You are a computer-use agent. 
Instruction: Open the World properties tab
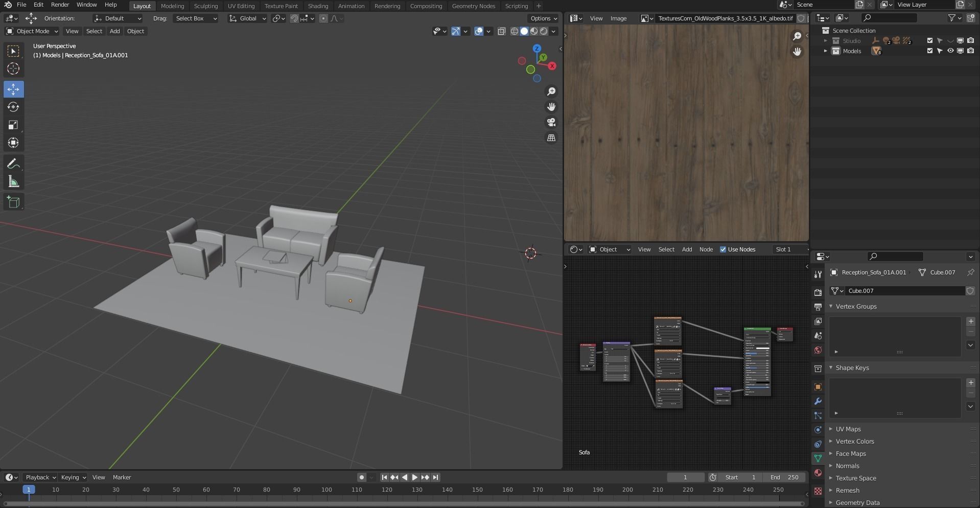[818, 350]
